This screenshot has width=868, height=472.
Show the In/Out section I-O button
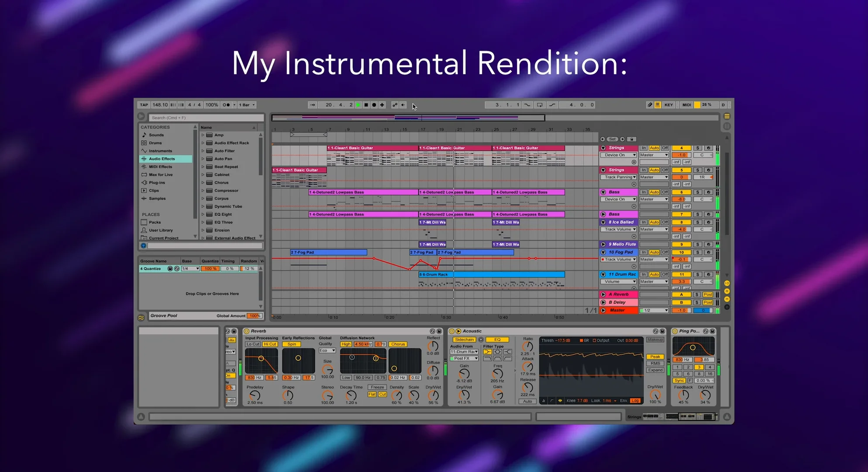(x=727, y=283)
